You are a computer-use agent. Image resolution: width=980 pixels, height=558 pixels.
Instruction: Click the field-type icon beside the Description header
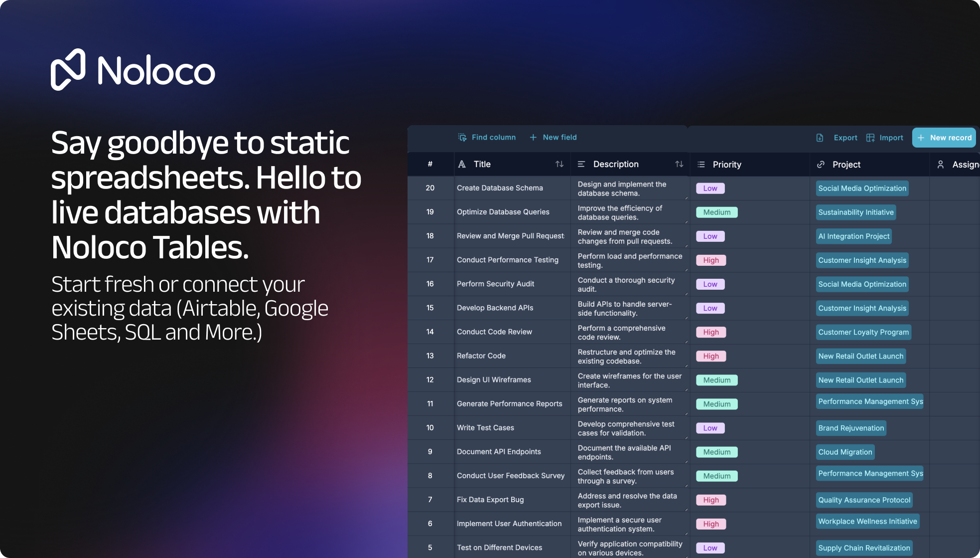pyautogui.click(x=580, y=164)
